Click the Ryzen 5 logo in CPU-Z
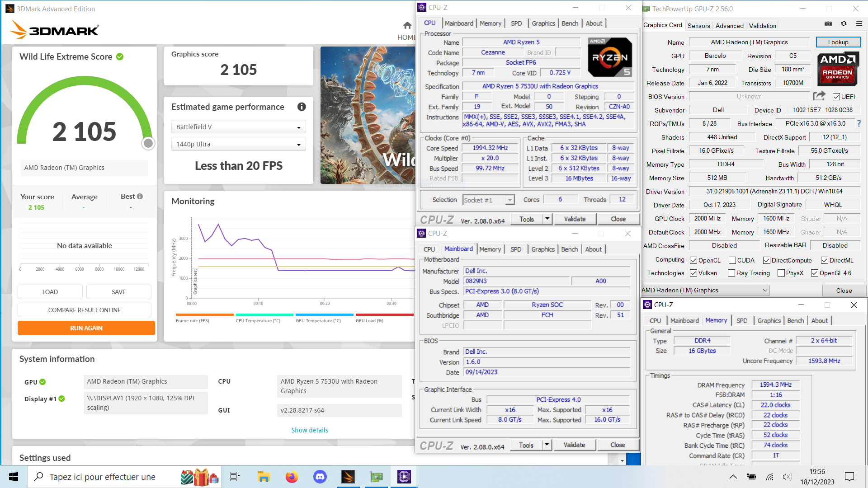 coord(610,57)
